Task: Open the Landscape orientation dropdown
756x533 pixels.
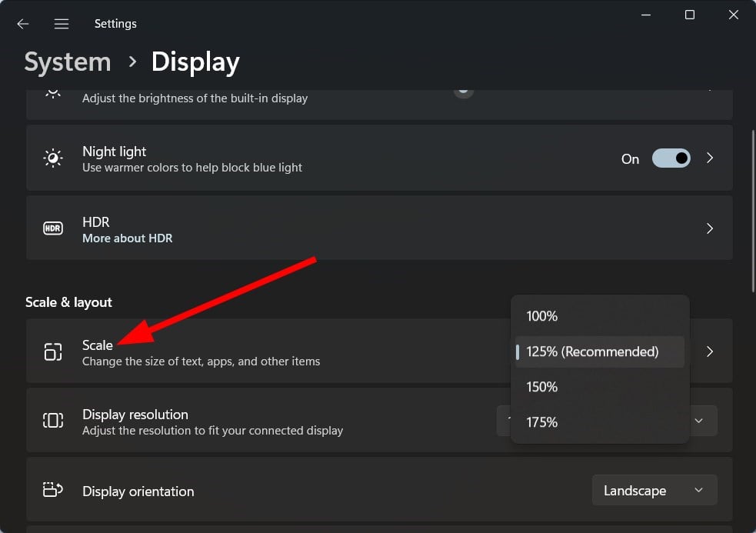Action: click(x=654, y=491)
